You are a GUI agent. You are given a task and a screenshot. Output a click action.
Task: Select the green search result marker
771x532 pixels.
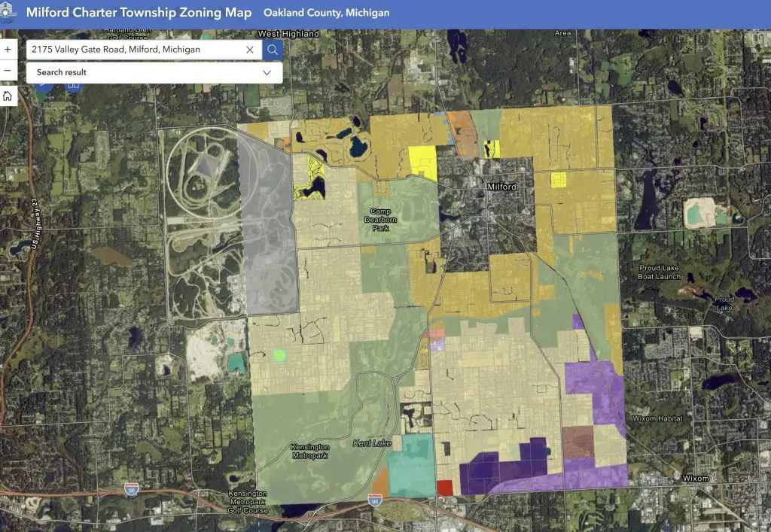279,355
